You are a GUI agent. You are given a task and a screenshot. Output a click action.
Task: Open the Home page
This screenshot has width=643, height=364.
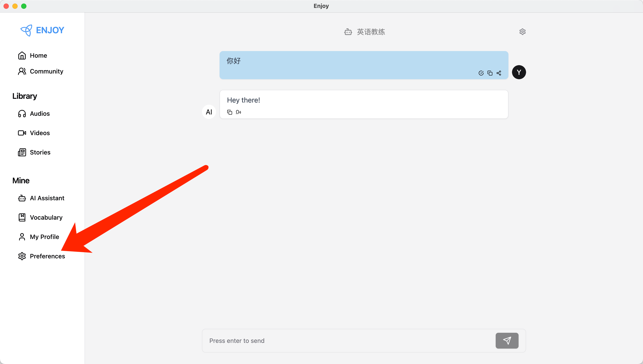pyautogui.click(x=38, y=55)
